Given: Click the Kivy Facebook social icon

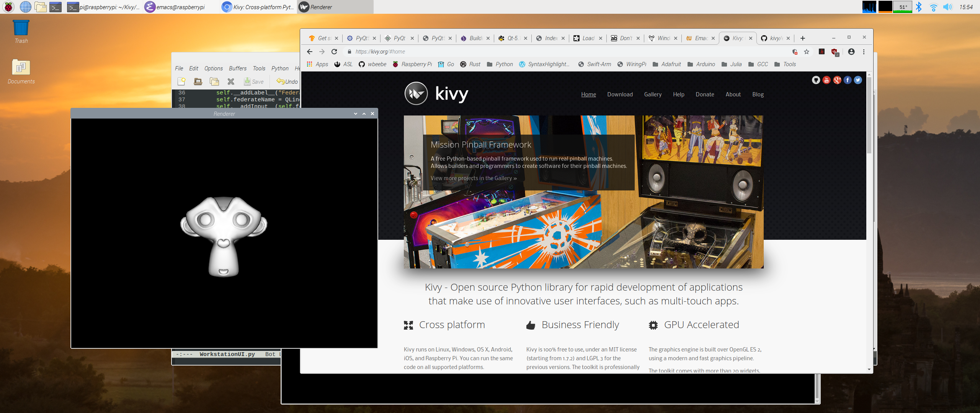Looking at the screenshot, I should pos(848,80).
